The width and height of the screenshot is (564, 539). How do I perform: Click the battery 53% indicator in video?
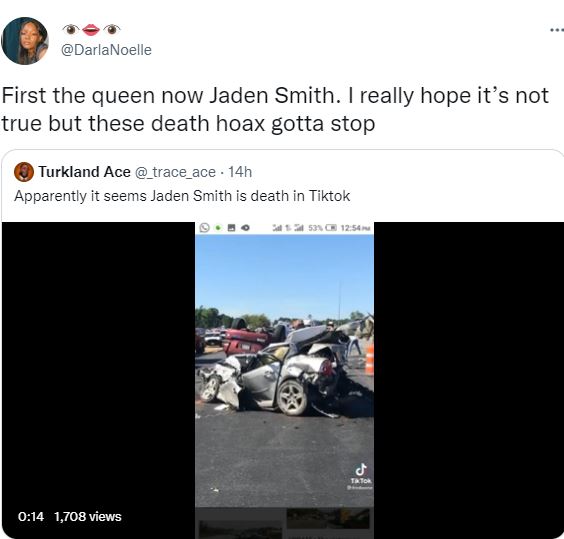point(323,228)
